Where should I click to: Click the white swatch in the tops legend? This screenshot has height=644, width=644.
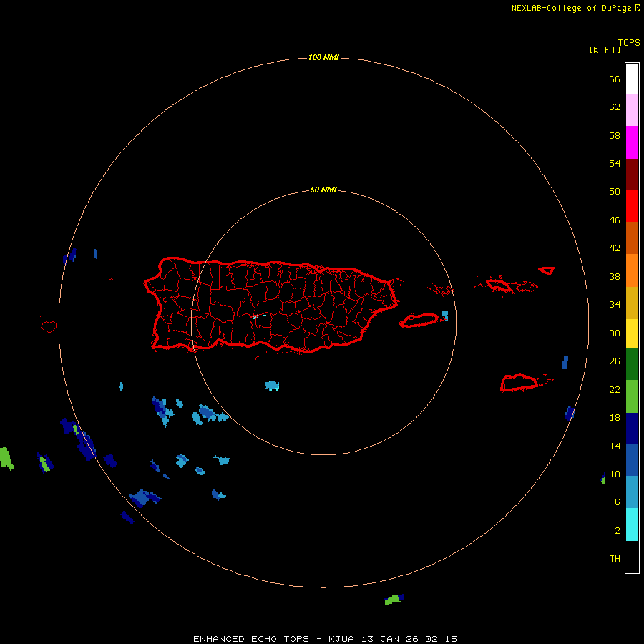(x=632, y=79)
